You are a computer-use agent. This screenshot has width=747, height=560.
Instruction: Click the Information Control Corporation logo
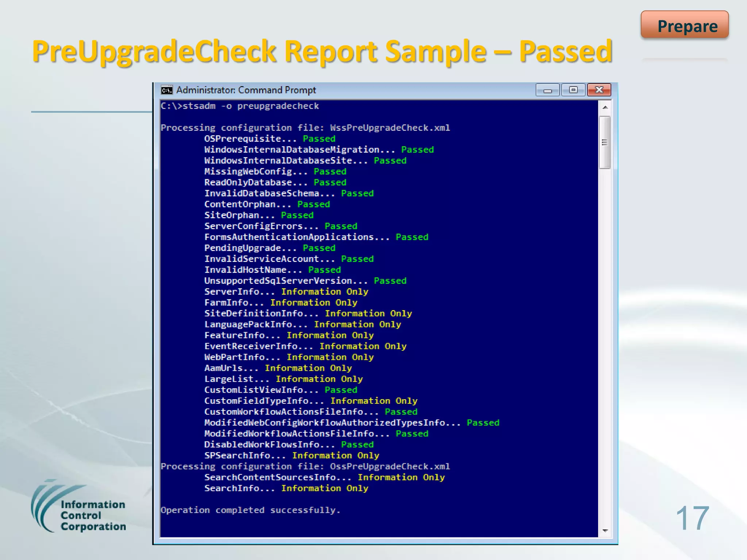78,507
